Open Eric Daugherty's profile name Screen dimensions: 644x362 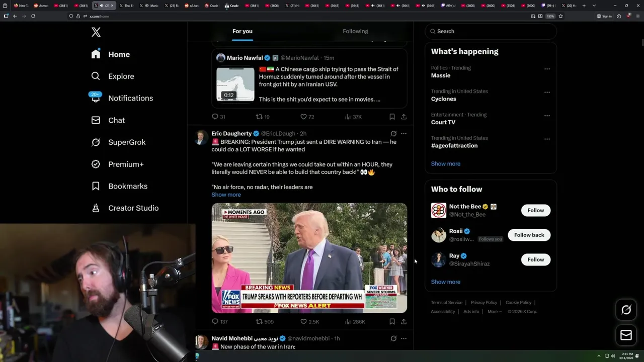pyautogui.click(x=231, y=134)
